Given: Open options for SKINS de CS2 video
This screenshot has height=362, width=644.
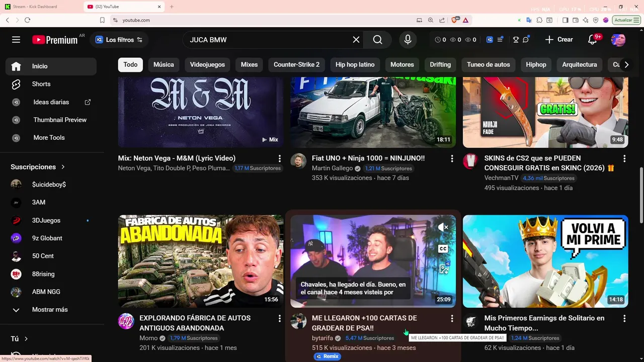Looking at the screenshot, I should pyautogui.click(x=624, y=158).
